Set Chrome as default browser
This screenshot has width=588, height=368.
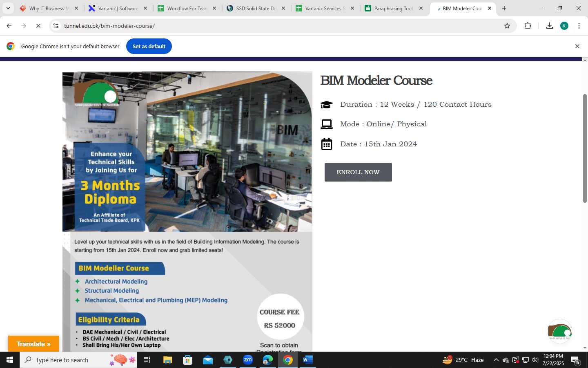(x=149, y=46)
